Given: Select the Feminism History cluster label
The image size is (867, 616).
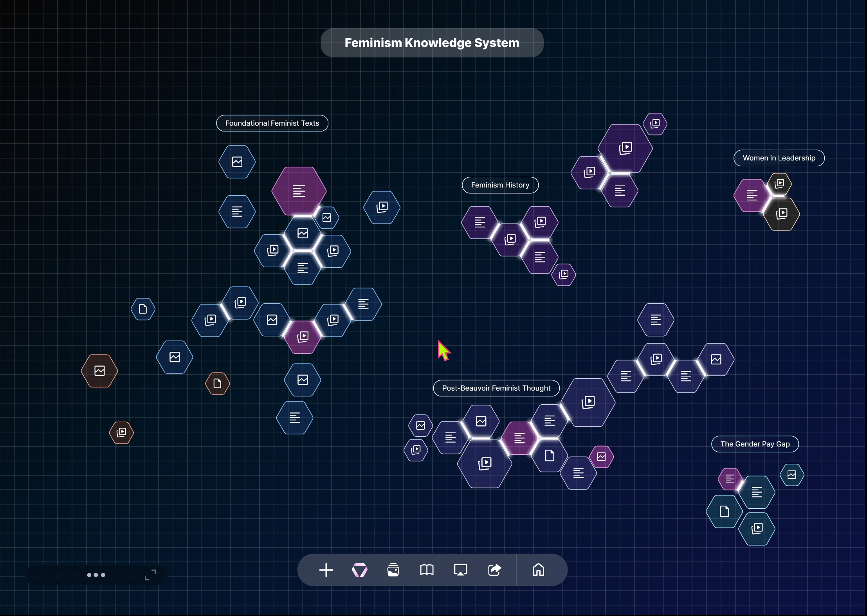Looking at the screenshot, I should [500, 185].
